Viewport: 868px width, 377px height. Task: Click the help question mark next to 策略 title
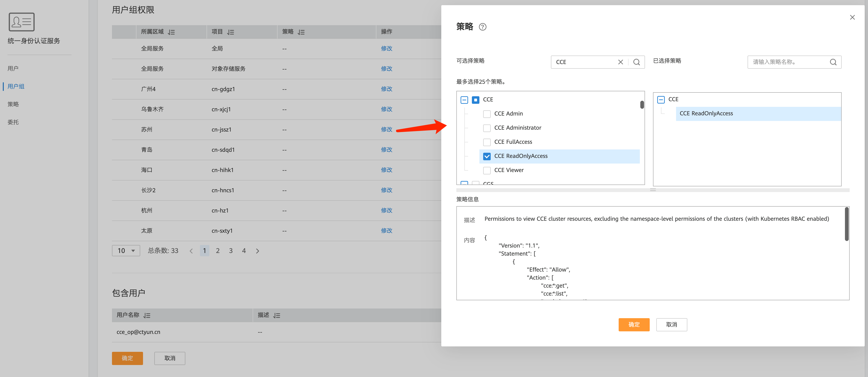(482, 27)
